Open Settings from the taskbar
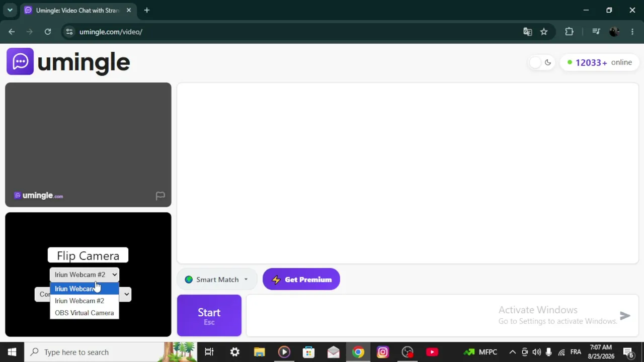Viewport: 644px width, 362px height. click(x=234, y=352)
